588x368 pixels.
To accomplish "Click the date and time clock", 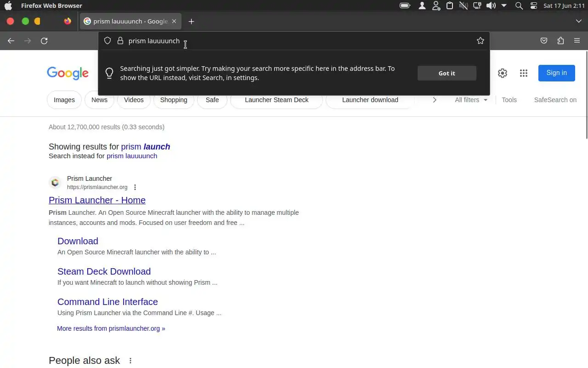I will (564, 6).
